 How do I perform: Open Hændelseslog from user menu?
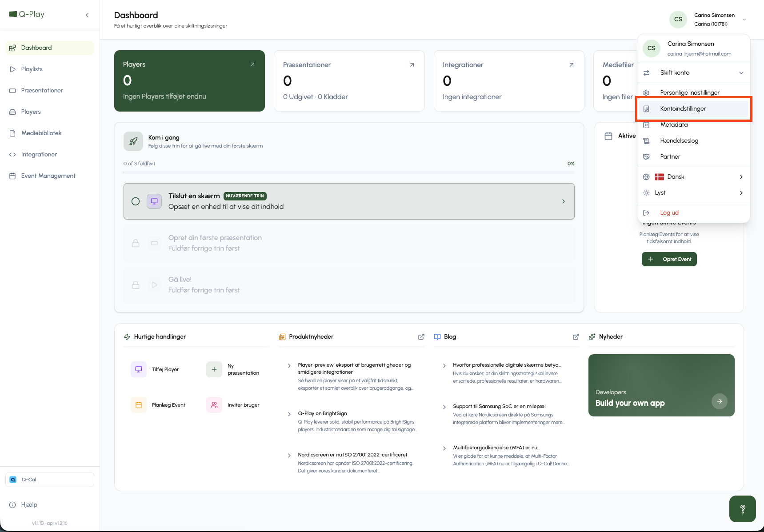pos(694,140)
